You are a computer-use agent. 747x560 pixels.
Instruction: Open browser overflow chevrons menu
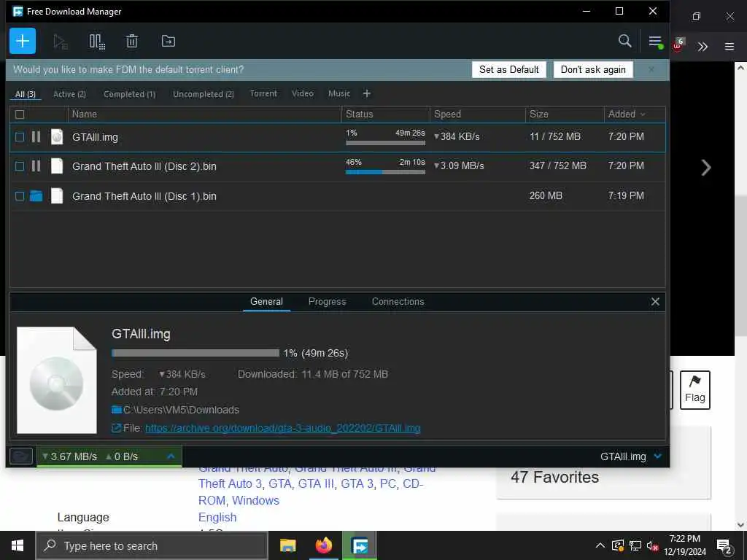[703, 47]
